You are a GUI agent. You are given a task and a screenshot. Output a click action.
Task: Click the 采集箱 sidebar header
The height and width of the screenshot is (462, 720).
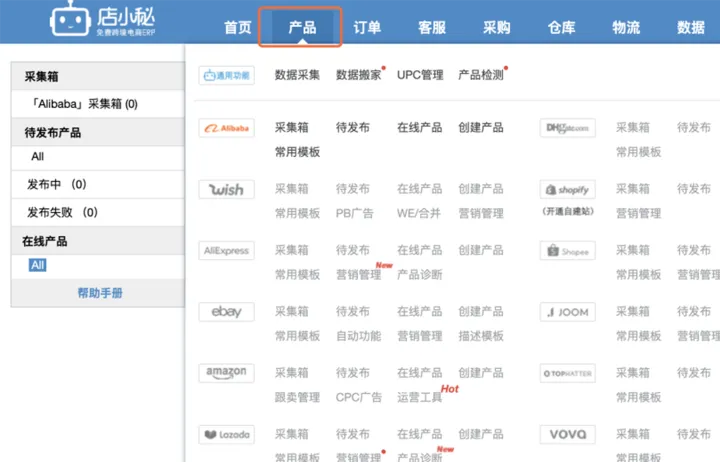[98, 76]
